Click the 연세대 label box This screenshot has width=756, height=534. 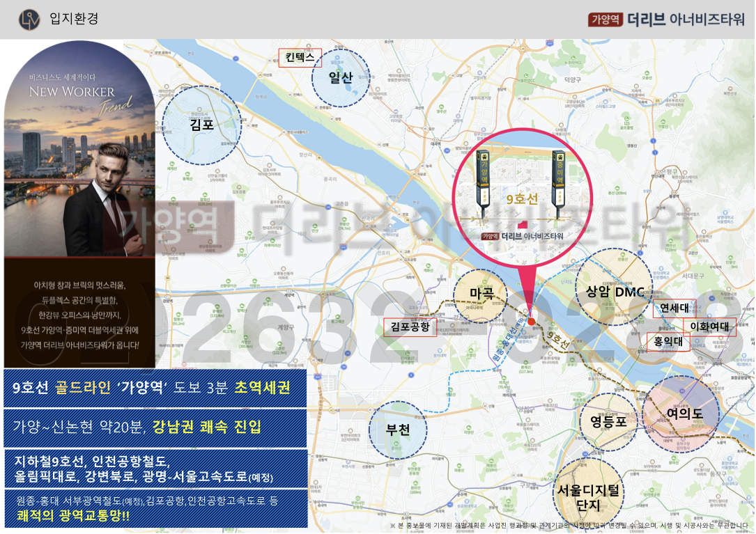674,308
